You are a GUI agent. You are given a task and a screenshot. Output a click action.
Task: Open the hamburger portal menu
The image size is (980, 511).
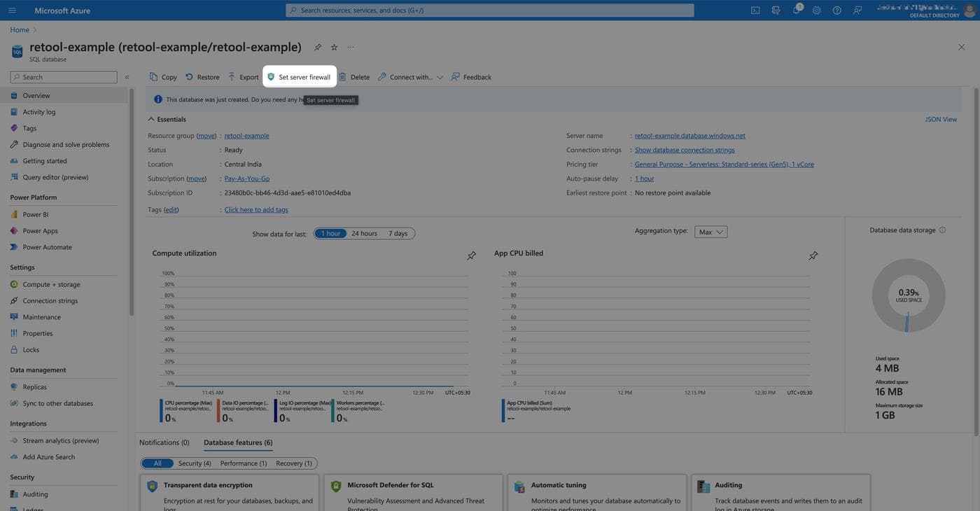(12, 10)
